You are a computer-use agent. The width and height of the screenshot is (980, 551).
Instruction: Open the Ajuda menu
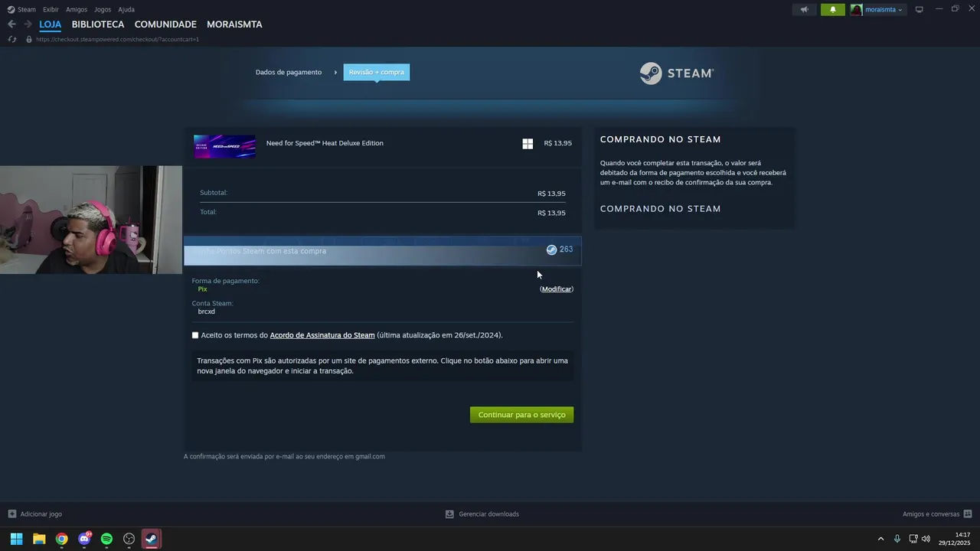(126, 9)
